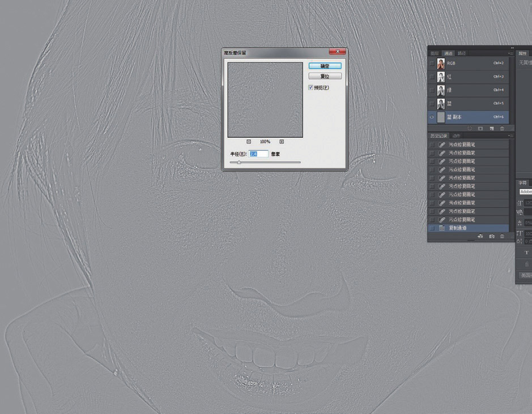Switch to the 路径 (Paths) tab

coord(462,53)
